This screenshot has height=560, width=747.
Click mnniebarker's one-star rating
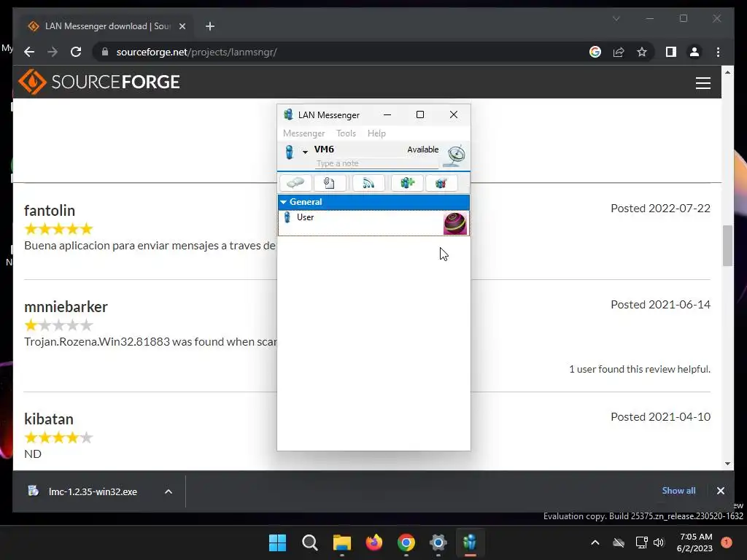(58, 325)
